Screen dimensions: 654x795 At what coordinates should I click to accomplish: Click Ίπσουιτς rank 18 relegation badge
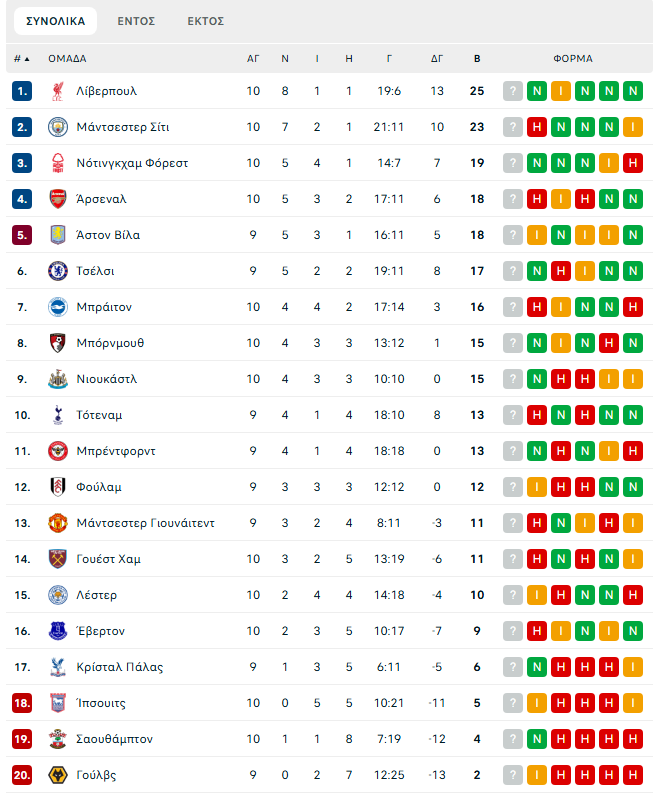(23, 703)
